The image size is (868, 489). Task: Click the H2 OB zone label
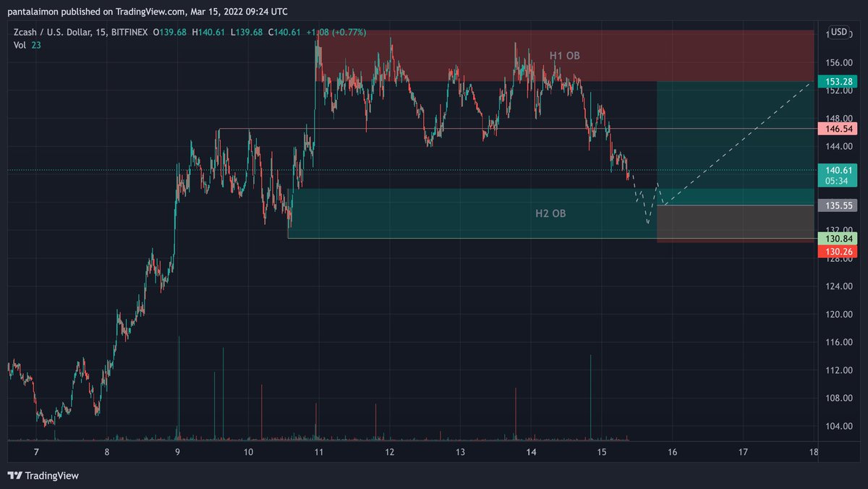550,213
